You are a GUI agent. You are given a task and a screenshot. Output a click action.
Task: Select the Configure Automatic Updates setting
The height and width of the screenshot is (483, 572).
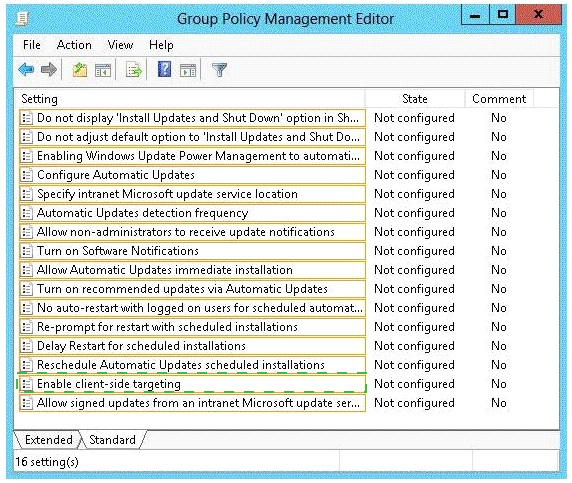coord(192,175)
